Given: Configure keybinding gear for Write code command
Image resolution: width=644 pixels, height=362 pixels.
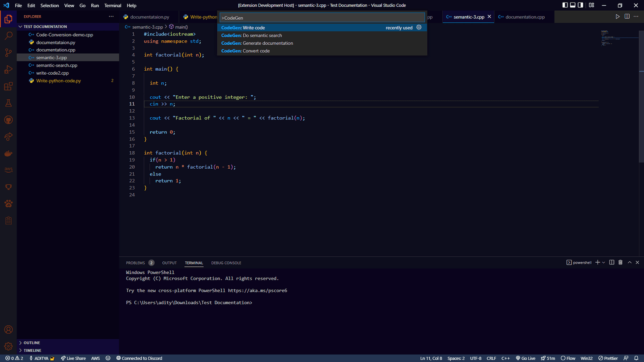Looking at the screenshot, I should click(419, 27).
